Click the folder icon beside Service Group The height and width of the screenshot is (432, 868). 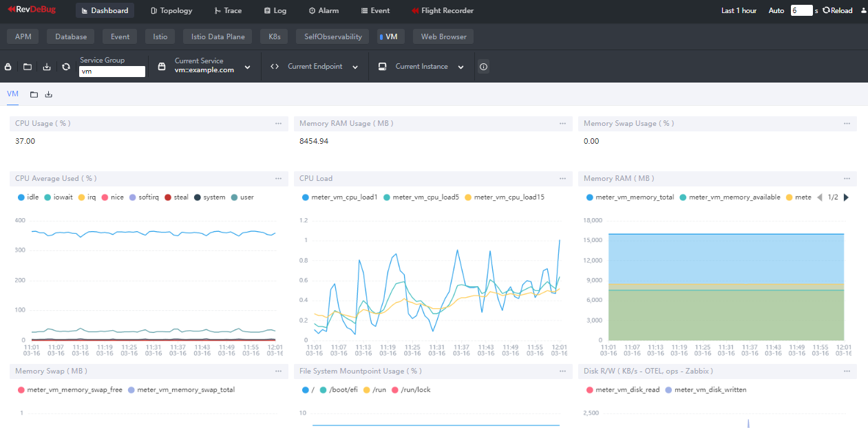[28, 67]
